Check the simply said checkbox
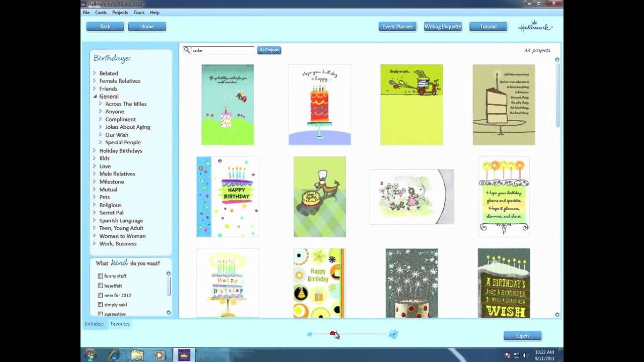This screenshot has width=644, height=362. [x=100, y=305]
